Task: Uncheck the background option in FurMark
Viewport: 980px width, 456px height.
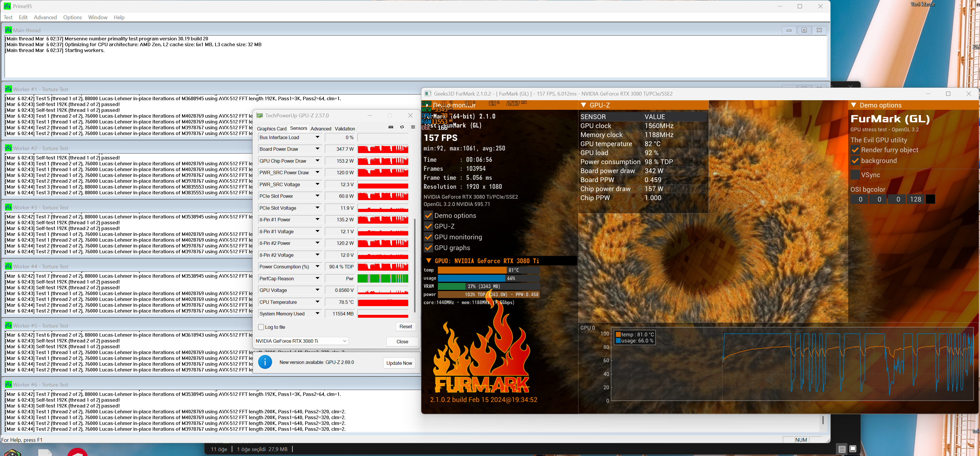Action: click(855, 160)
